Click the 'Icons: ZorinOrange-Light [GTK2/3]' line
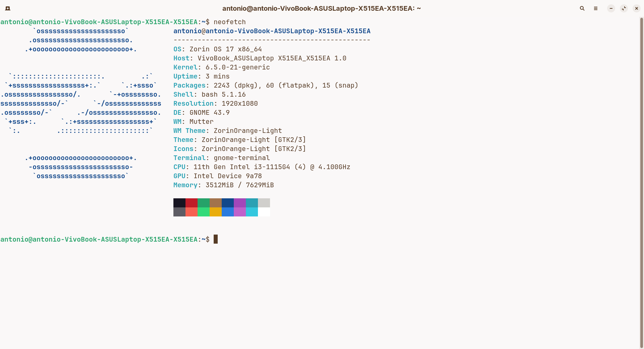 pyautogui.click(x=240, y=149)
